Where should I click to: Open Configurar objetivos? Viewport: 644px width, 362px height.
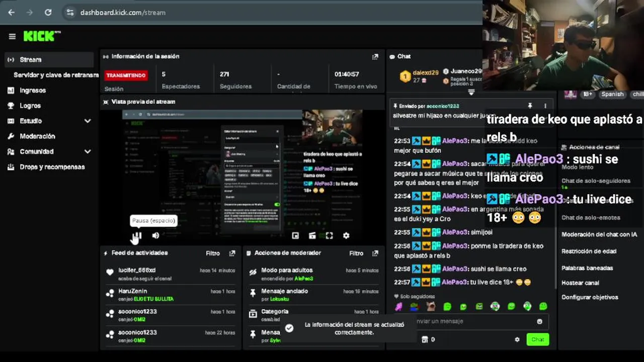point(590,297)
